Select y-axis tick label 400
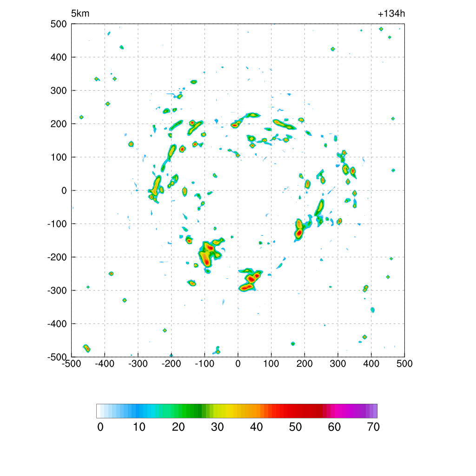Viewport: 476px width, 476px height. (x=59, y=57)
